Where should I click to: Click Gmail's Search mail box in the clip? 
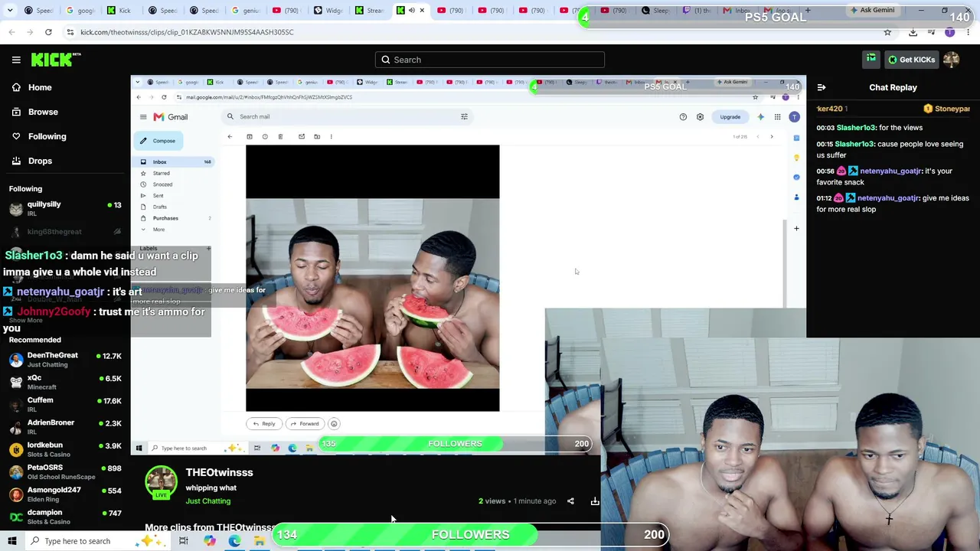346,116
